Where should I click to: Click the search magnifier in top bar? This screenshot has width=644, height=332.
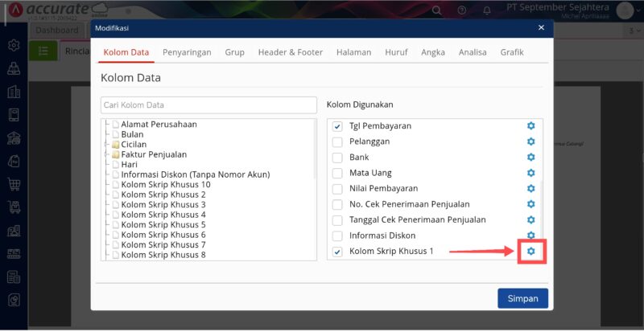437,10
